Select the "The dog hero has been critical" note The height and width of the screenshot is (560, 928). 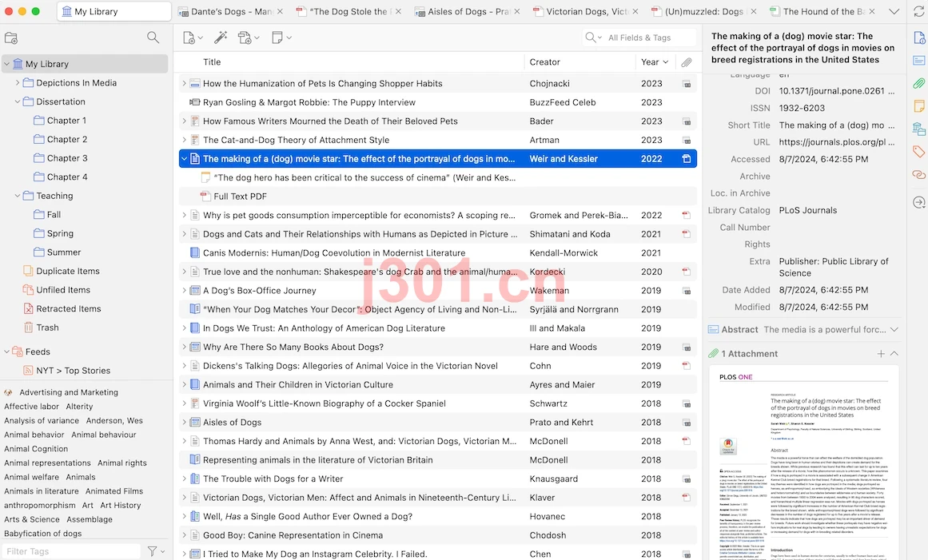438,177
